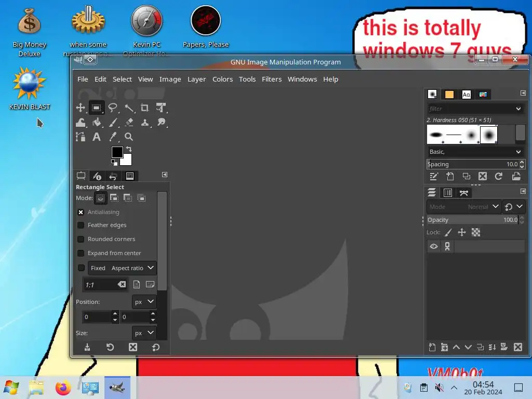
Task: Click the Position X input field
Action: coord(97,317)
